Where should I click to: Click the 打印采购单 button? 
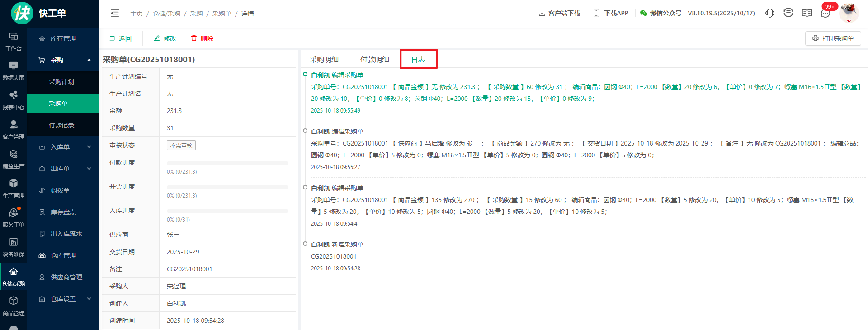coord(833,38)
